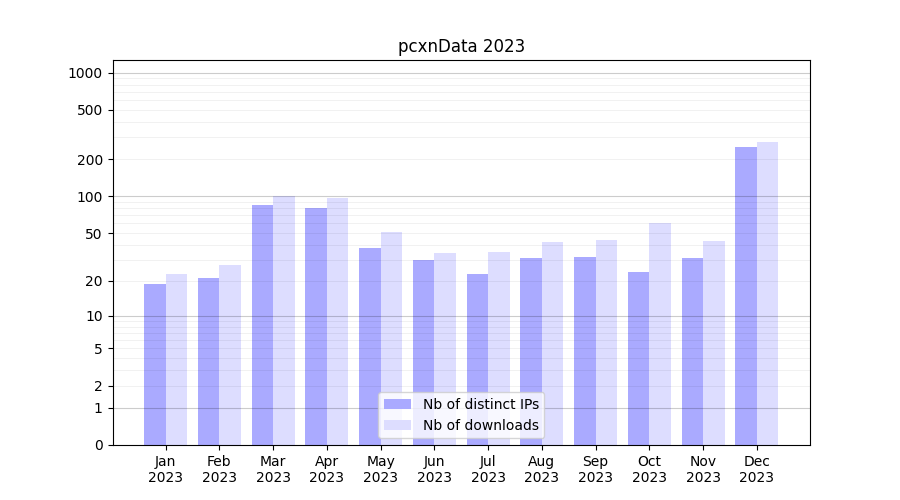Select the Jan 2023 distinct IPs bar
This screenshot has width=900, height=500.
[x=155, y=364]
